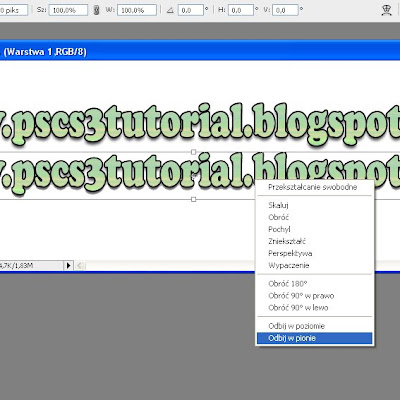Viewport: 400px width, 400px height.
Task: Choose Przekształcanie swobodne from context menu
Action: 314,187
